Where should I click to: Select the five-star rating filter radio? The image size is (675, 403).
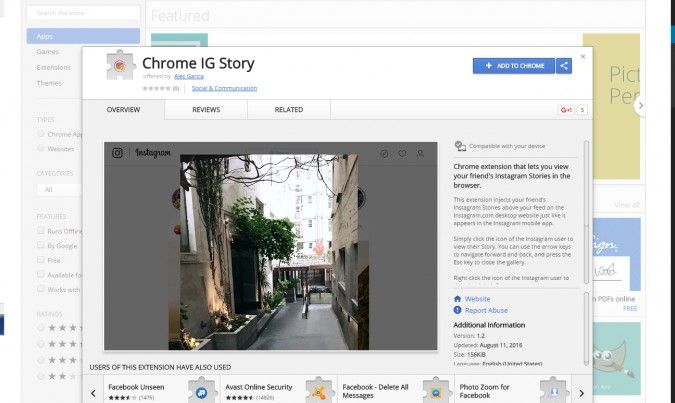coord(40,328)
